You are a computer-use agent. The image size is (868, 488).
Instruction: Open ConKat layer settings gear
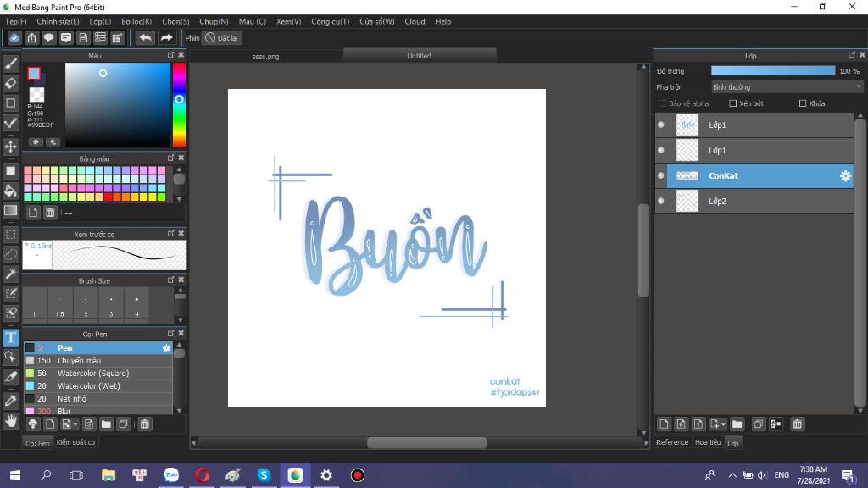[x=845, y=176]
